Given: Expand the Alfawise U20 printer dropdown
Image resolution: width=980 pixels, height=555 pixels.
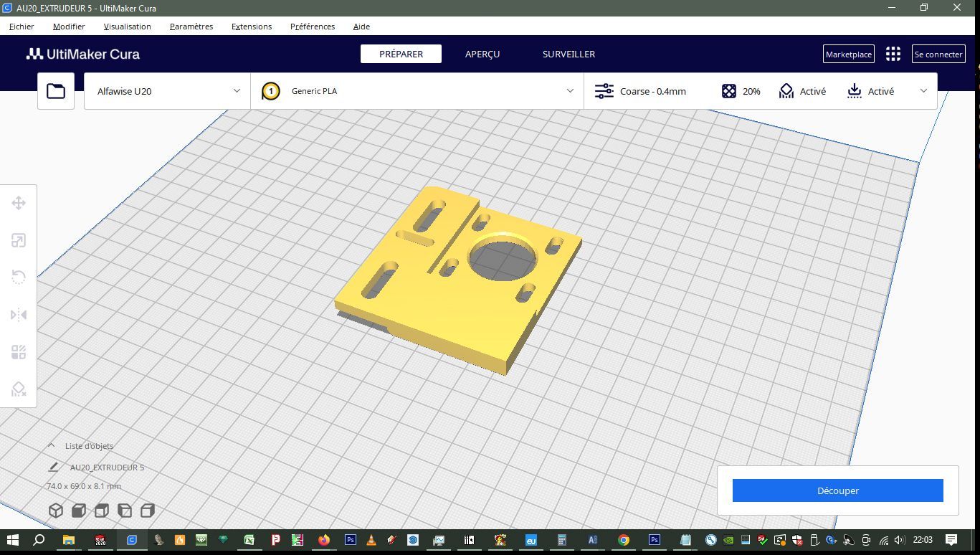Looking at the screenshot, I should 167,91.
